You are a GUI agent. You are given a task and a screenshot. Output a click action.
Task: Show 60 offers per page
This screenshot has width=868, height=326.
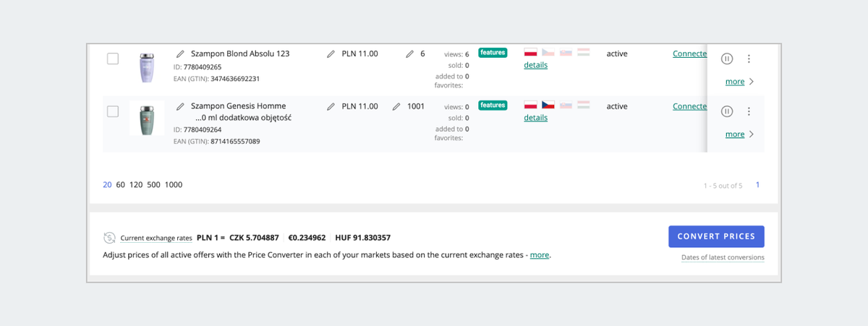(121, 185)
